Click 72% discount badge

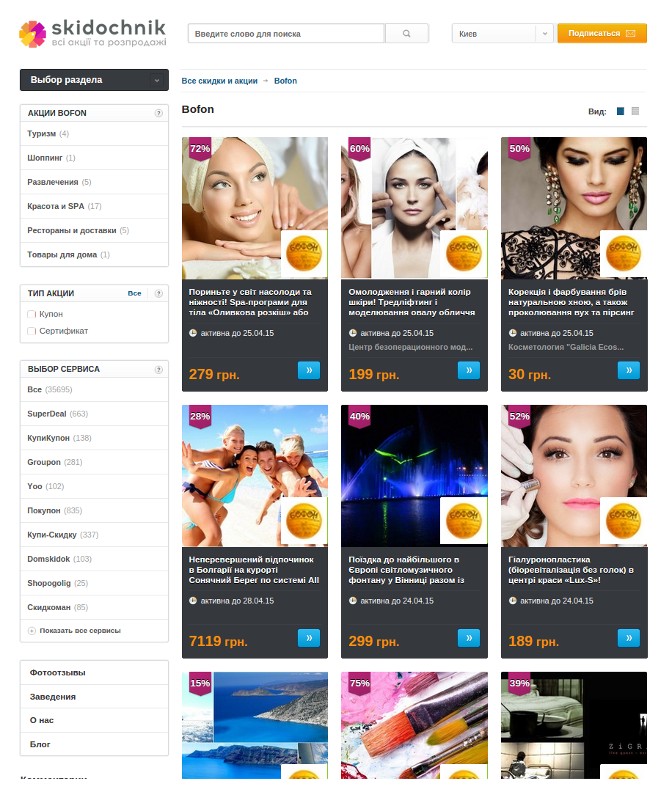click(200, 149)
